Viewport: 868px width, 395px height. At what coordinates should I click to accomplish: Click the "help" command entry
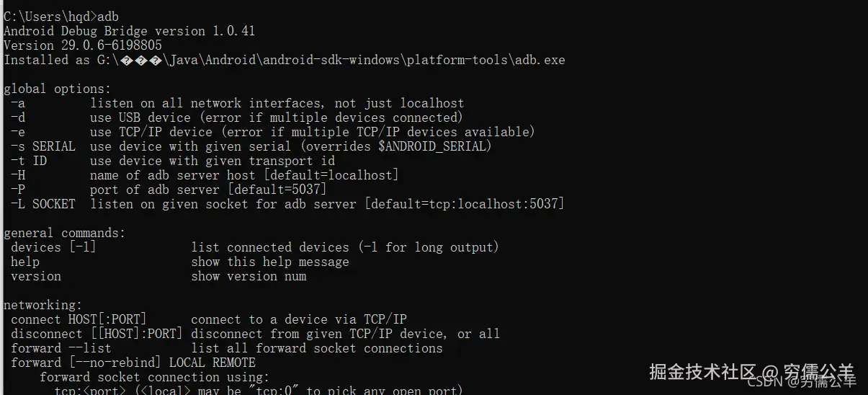[x=25, y=262]
